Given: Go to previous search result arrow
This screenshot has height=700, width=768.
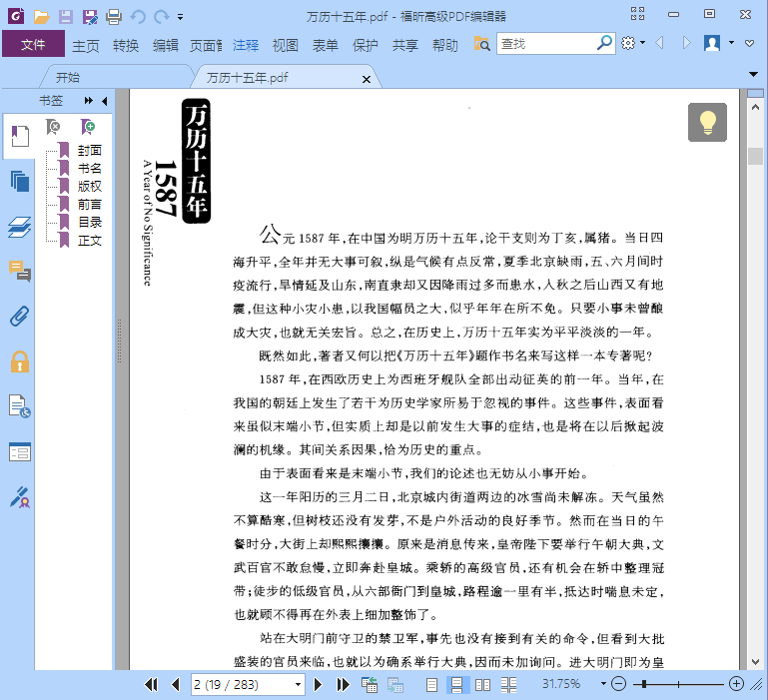Looking at the screenshot, I should [660, 43].
